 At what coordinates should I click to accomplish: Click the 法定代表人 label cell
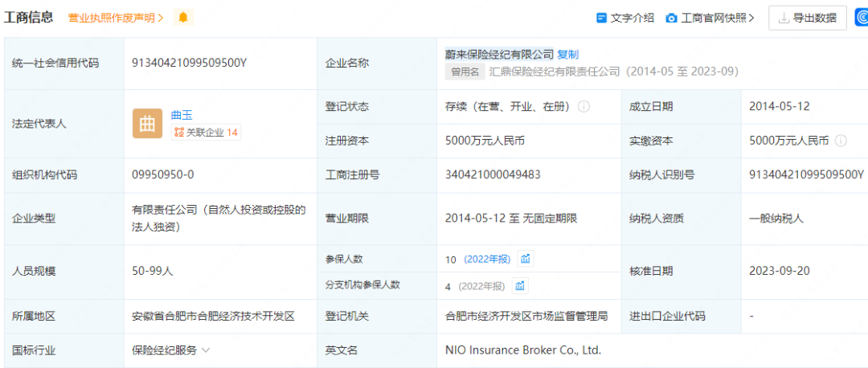[x=63, y=124]
